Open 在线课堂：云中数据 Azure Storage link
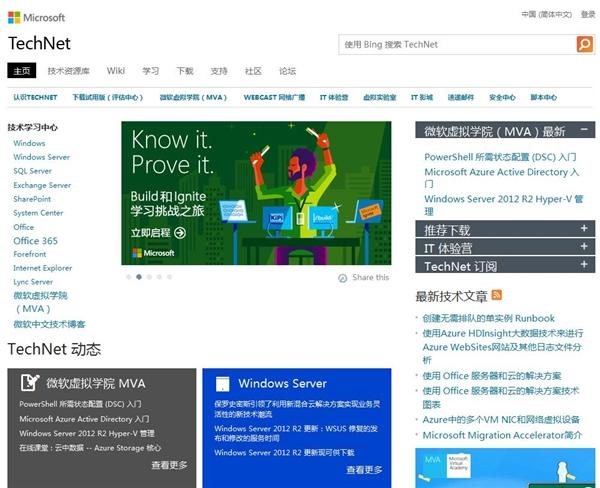This screenshot has height=488, width=600. (x=90, y=448)
